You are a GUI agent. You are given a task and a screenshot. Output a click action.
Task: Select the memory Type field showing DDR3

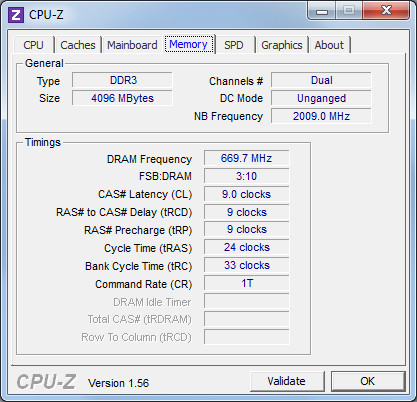coord(122,80)
